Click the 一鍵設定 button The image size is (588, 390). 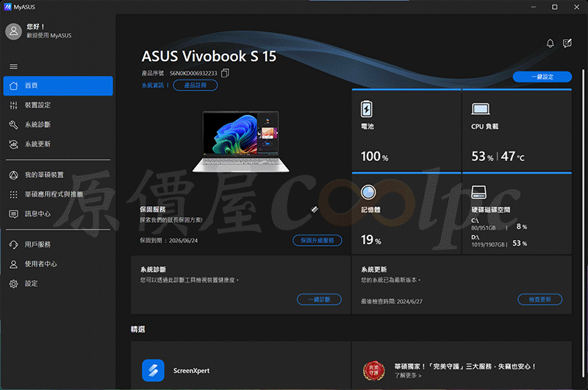click(x=542, y=77)
